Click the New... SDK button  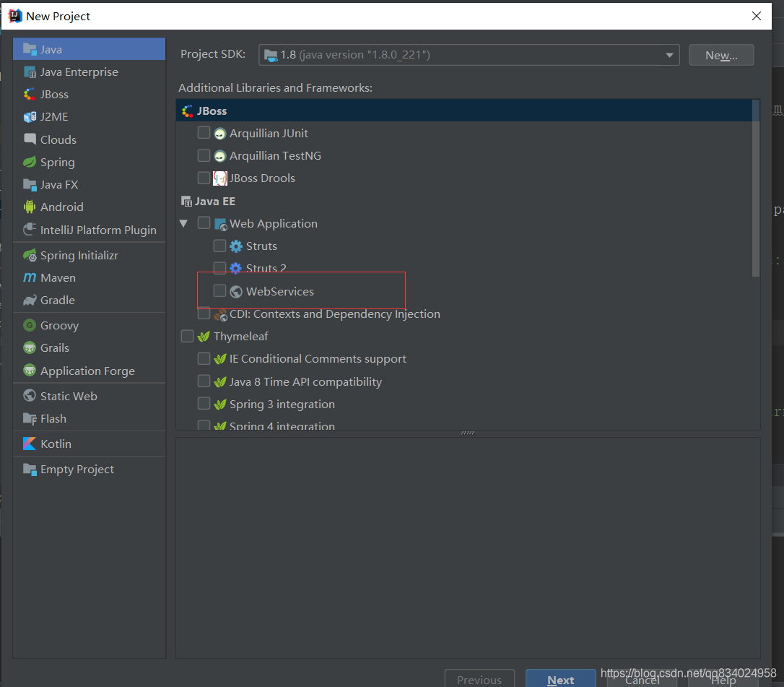721,55
